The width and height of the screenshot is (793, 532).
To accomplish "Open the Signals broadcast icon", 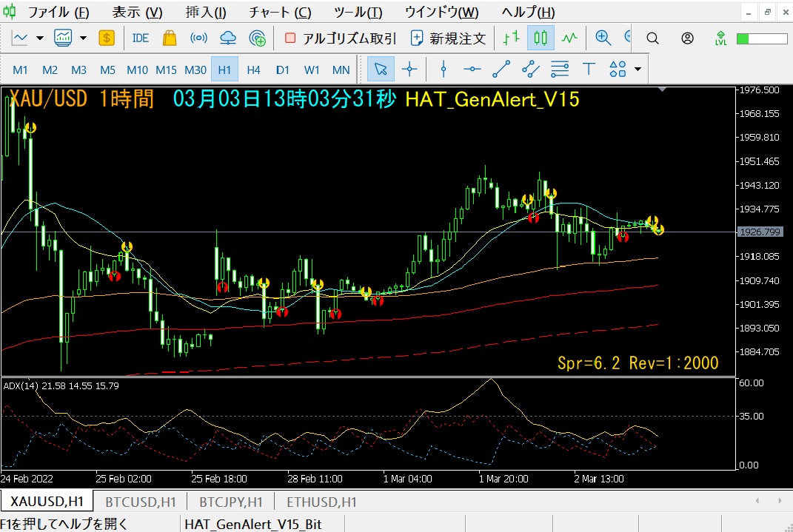I will point(198,38).
